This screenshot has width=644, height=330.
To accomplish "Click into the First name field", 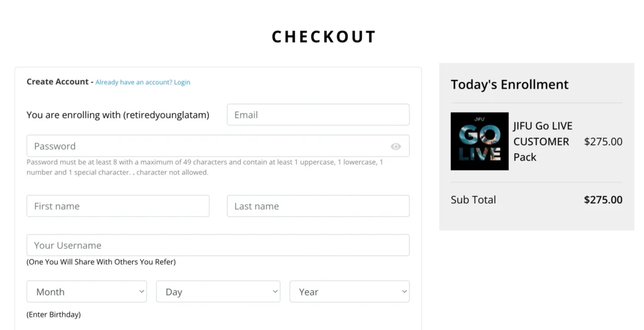I will point(118,206).
